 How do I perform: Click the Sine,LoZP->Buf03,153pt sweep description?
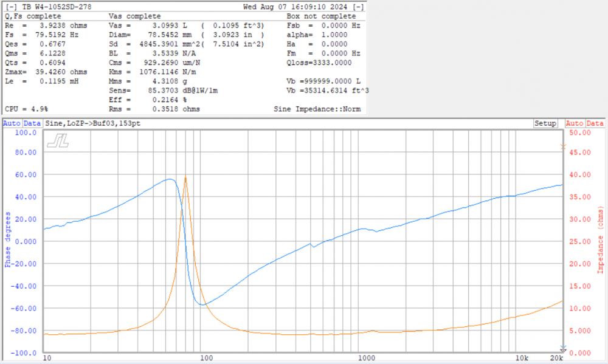pyautogui.click(x=89, y=123)
